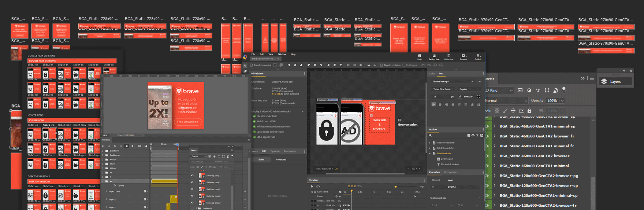Image resolution: width=644 pixels, height=210 pixels.
Task: Toggle the Fluid layout checkbox
Action: [404, 65]
